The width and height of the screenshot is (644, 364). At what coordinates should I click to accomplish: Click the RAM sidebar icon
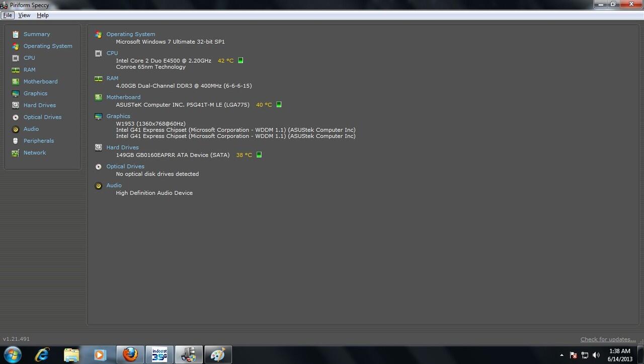(16, 70)
